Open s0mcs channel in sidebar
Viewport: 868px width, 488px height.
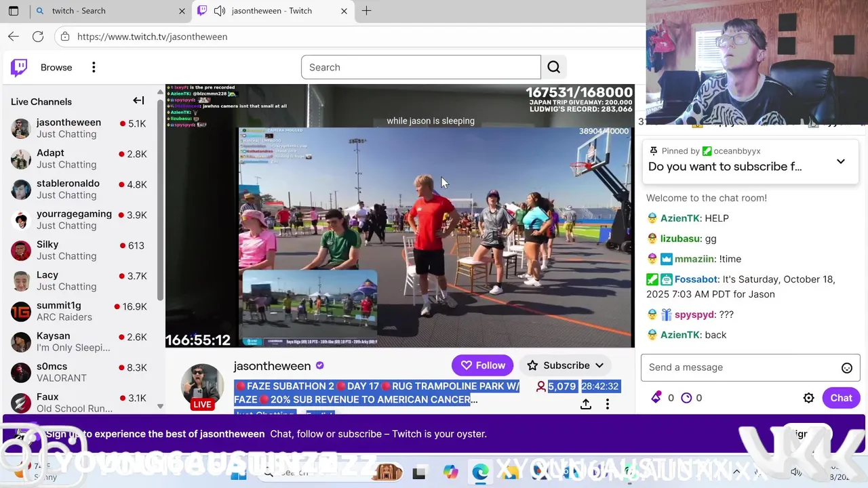pos(79,372)
